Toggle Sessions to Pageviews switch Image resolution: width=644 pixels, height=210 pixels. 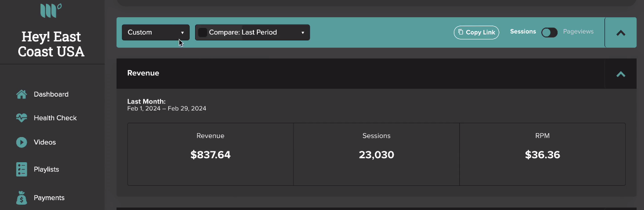pos(549,32)
